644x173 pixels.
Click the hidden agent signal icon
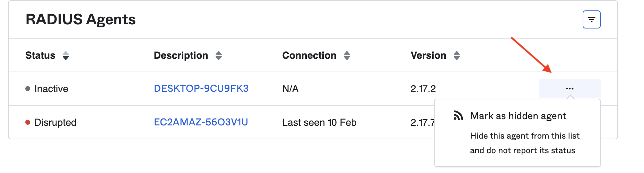(x=458, y=116)
